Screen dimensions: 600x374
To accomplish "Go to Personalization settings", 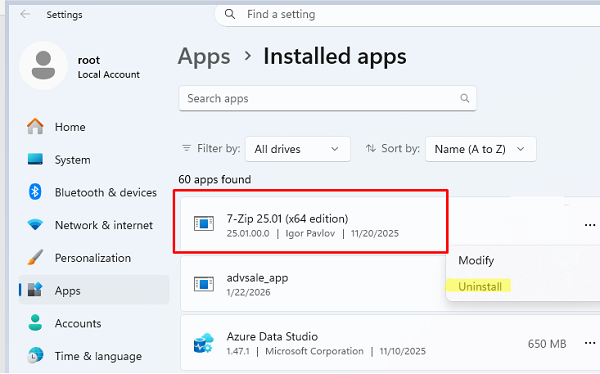I will (x=94, y=258).
